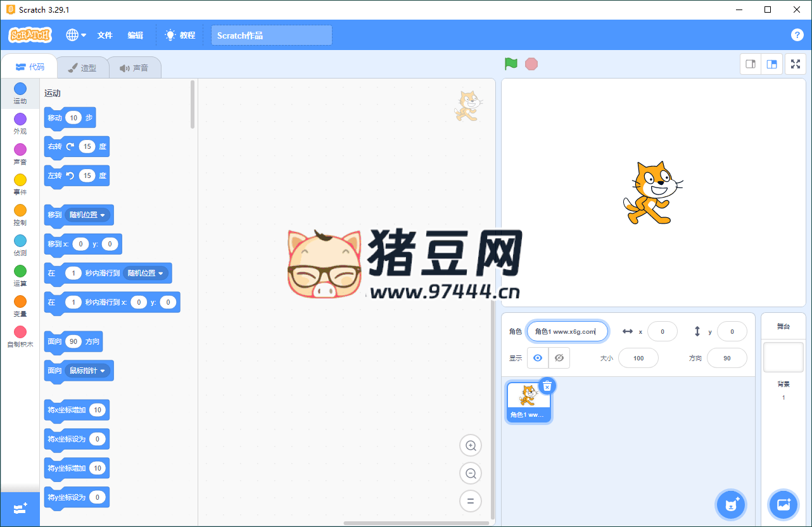
Task: Click the 将x坐标设为 0 block
Action: [x=77, y=439]
